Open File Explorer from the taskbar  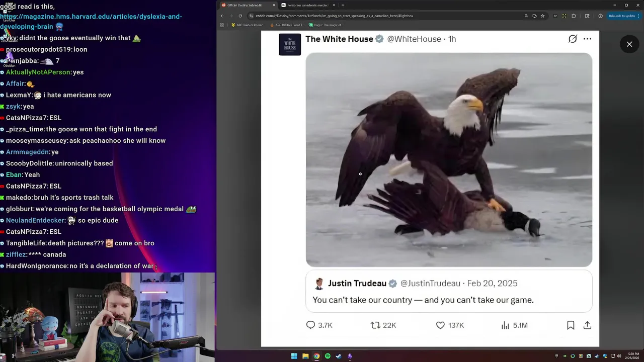[x=305, y=356]
